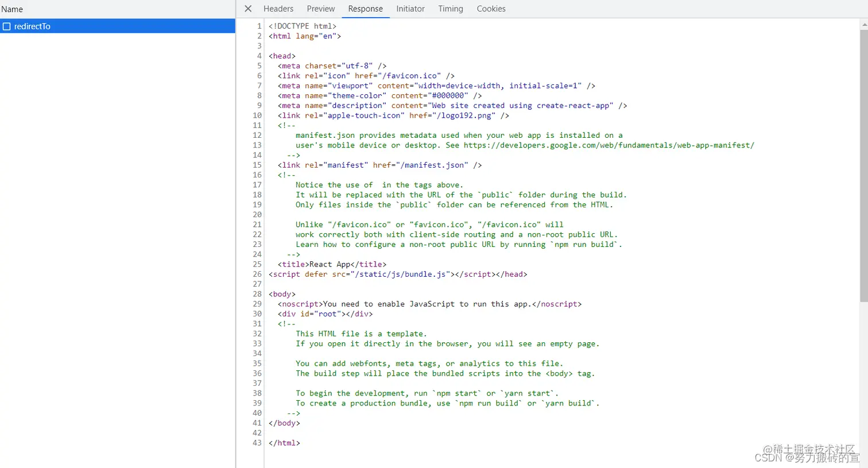The image size is (868, 468).
Task: Click the 'To create a production bundle' line
Action: click(448, 403)
